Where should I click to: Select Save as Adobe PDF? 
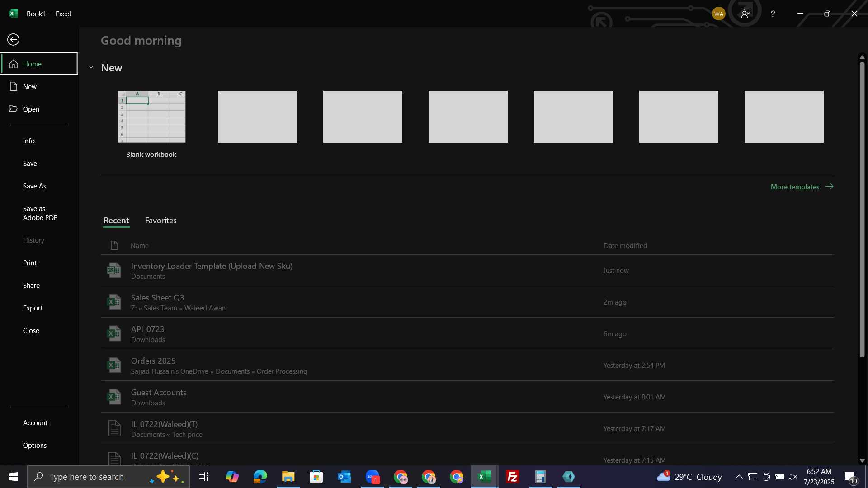click(40, 213)
